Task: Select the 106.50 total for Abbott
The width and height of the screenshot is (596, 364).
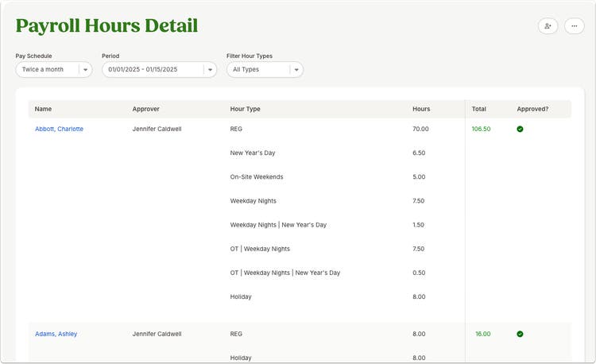Action: 482,129
